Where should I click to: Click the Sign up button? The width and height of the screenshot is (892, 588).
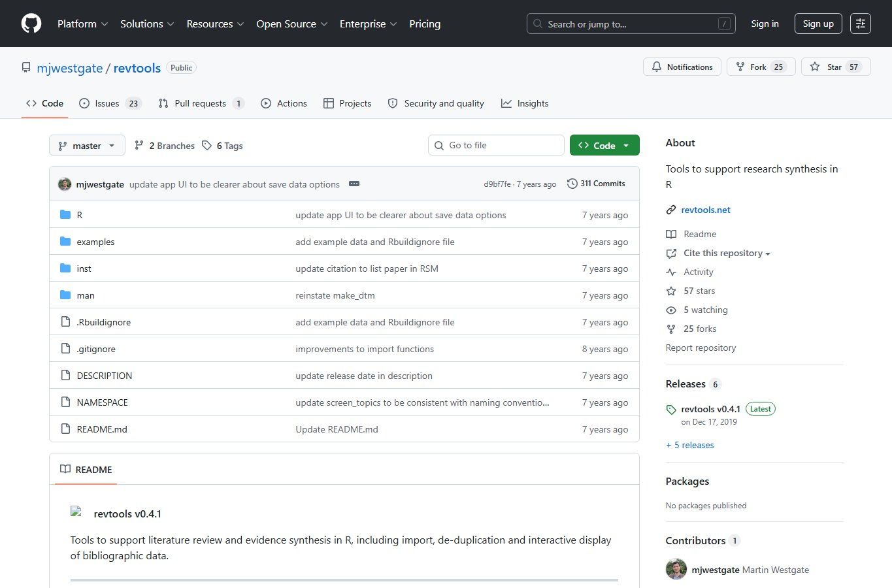click(x=818, y=24)
